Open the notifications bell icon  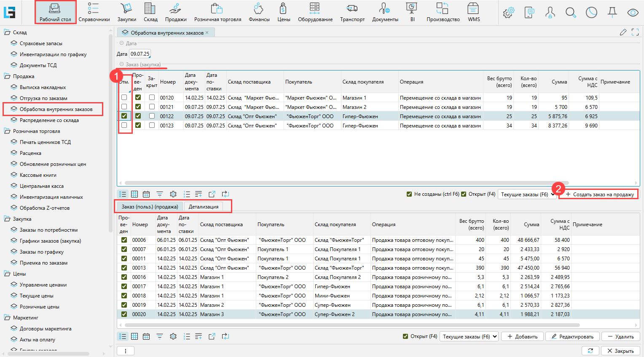click(x=612, y=13)
